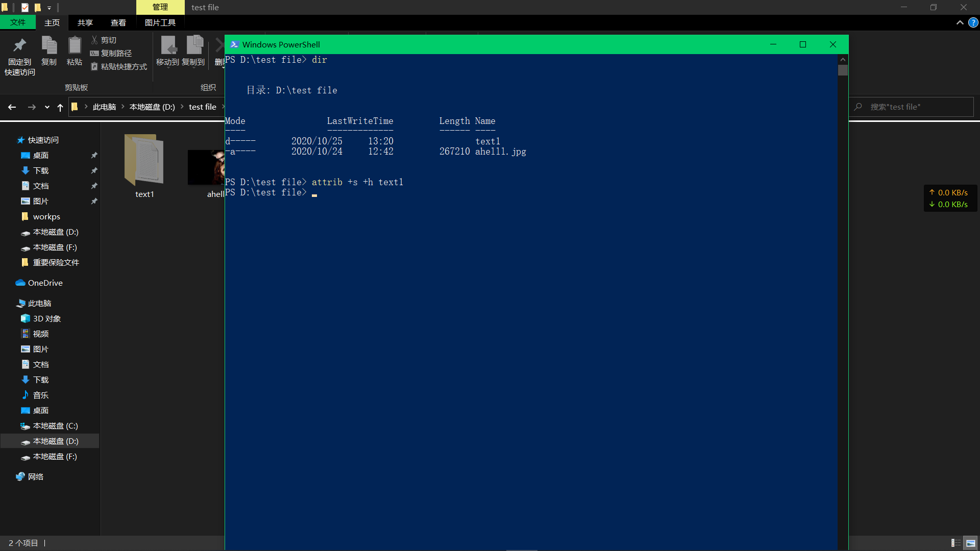Click the Copy to icon
The height and width of the screenshot is (551, 980).
click(193, 46)
